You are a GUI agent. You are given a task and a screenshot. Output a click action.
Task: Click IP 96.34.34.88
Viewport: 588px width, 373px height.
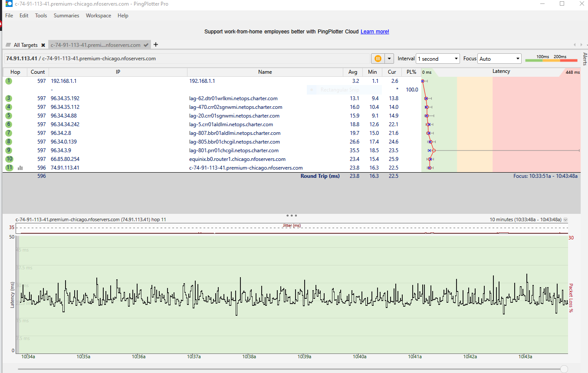[x=64, y=116]
